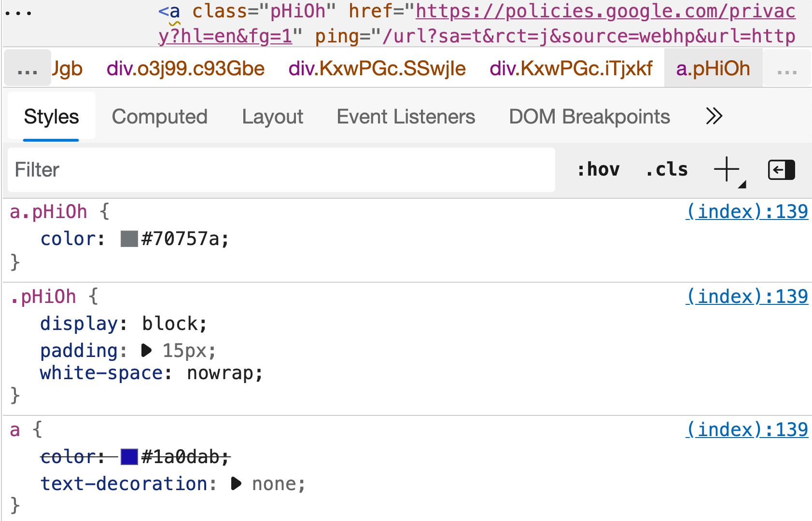This screenshot has width=812, height=521.
Task: Switch to the DOM Breakpoints tab
Action: pos(589,116)
